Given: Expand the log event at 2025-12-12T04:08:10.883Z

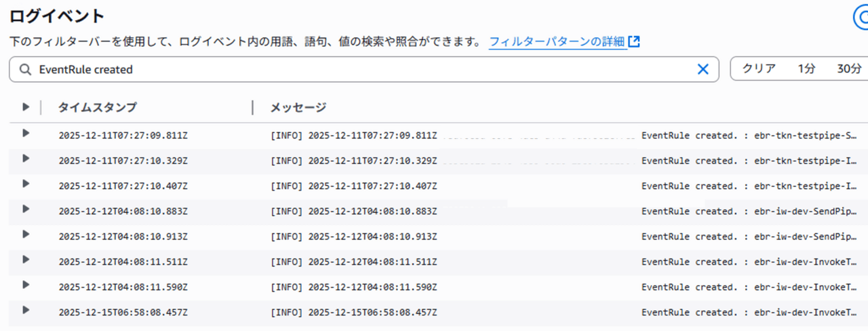Looking at the screenshot, I should (x=26, y=209).
